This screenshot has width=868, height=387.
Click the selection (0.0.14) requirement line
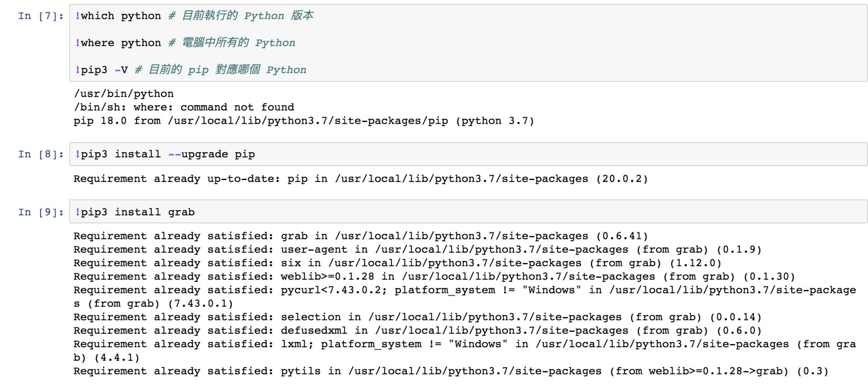[x=417, y=317]
